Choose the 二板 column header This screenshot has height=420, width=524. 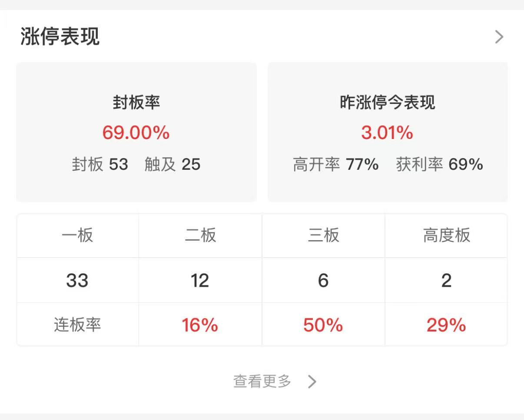[200, 235]
